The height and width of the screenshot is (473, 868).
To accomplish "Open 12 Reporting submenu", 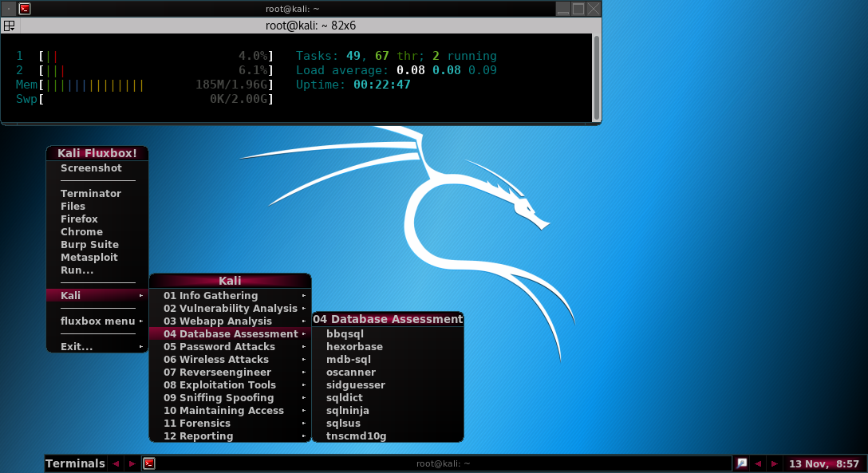I will point(231,436).
